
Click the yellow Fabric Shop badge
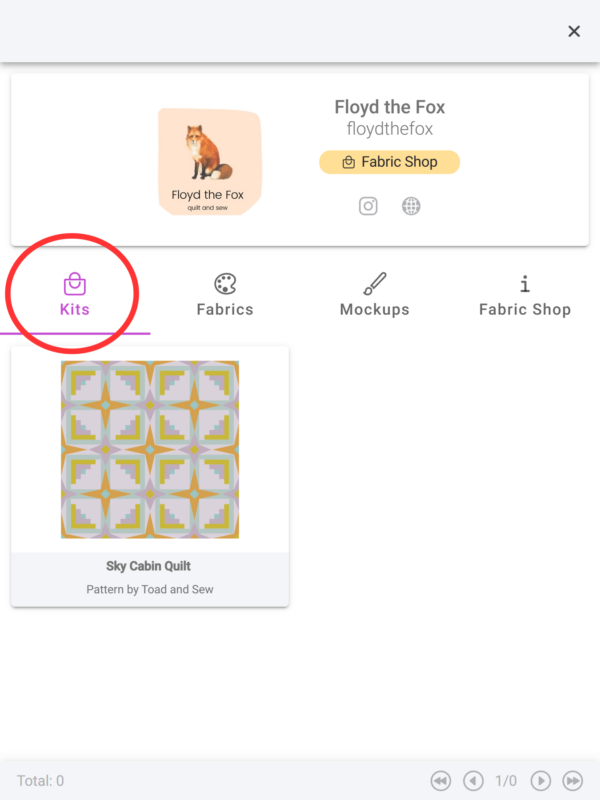[389, 162]
